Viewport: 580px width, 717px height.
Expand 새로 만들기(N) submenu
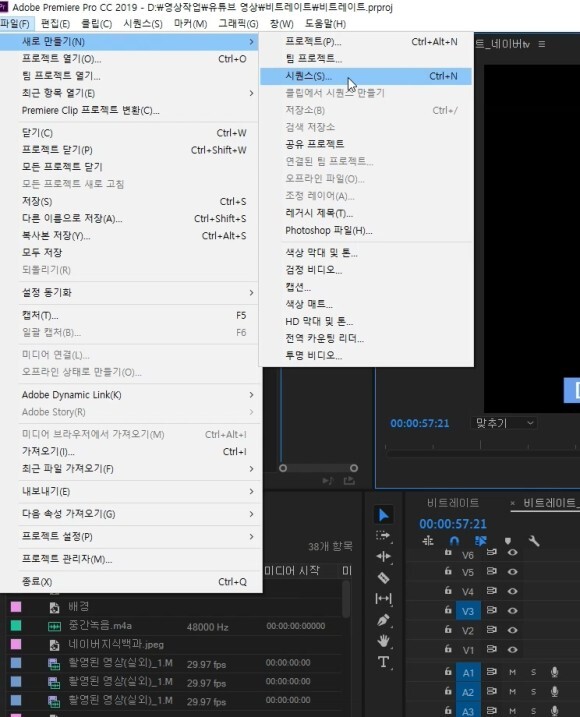pyautogui.click(x=129, y=42)
